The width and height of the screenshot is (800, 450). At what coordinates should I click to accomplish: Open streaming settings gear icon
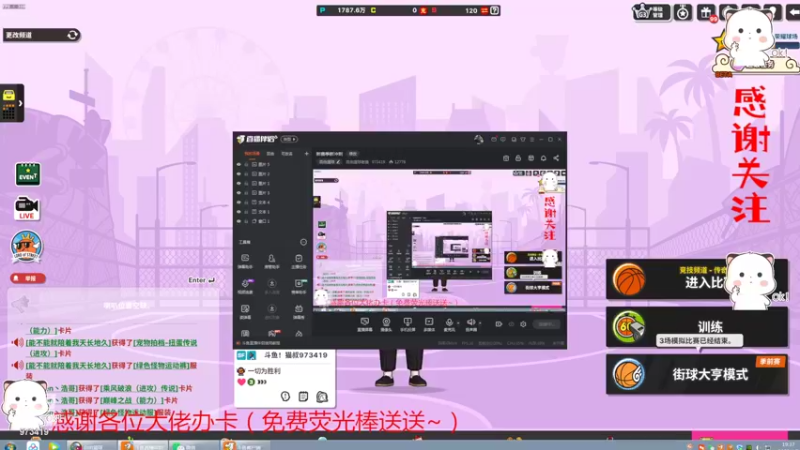(523, 324)
